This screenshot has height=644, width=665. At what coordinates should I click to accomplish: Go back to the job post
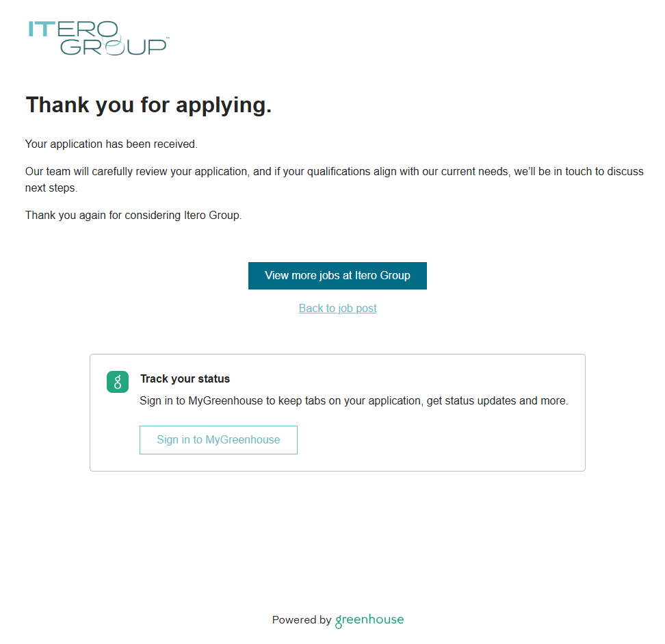pyautogui.click(x=337, y=309)
